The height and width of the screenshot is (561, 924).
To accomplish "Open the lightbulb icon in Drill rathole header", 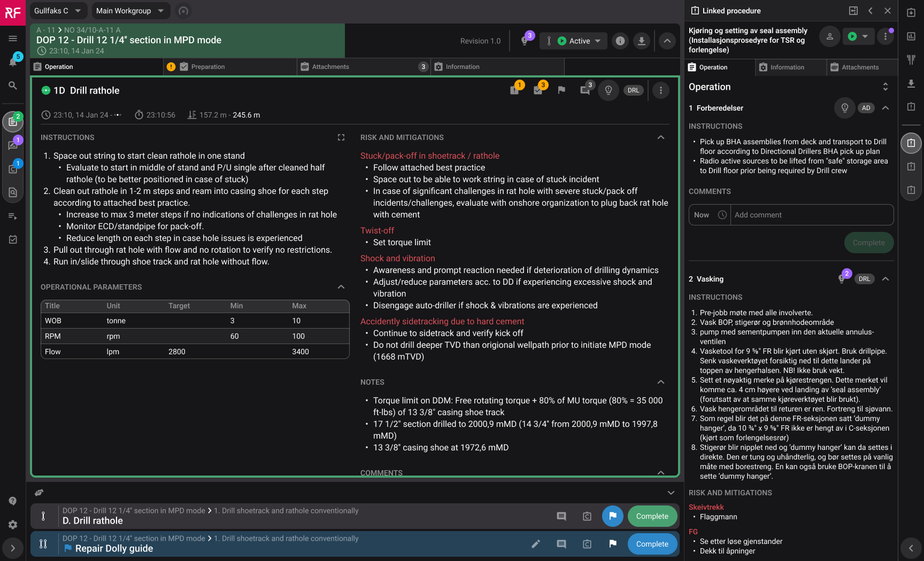I will tap(608, 90).
